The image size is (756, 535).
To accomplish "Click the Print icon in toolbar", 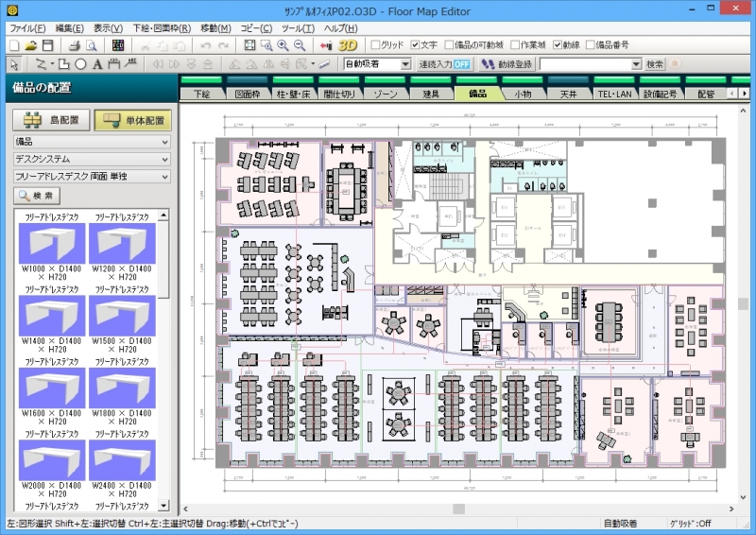I will tap(74, 45).
